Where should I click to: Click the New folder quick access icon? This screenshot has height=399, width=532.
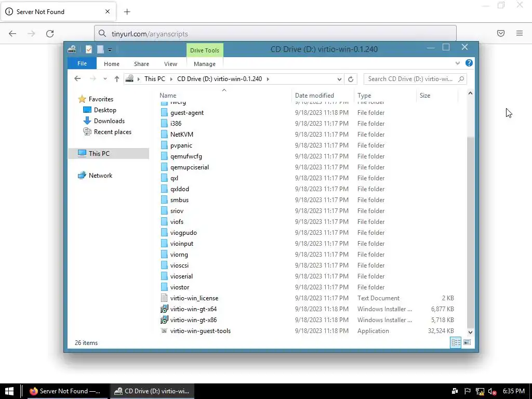[100, 49]
